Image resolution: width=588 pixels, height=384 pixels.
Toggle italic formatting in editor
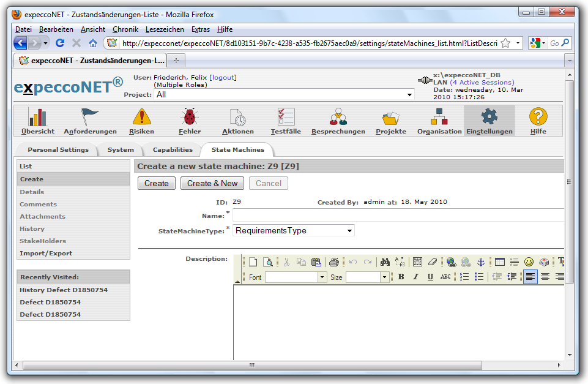point(416,277)
